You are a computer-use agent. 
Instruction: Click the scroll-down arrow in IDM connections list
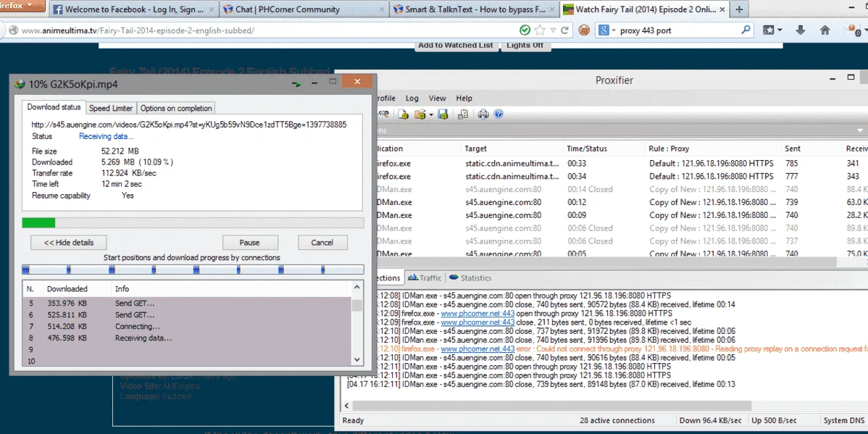[357, 359]
